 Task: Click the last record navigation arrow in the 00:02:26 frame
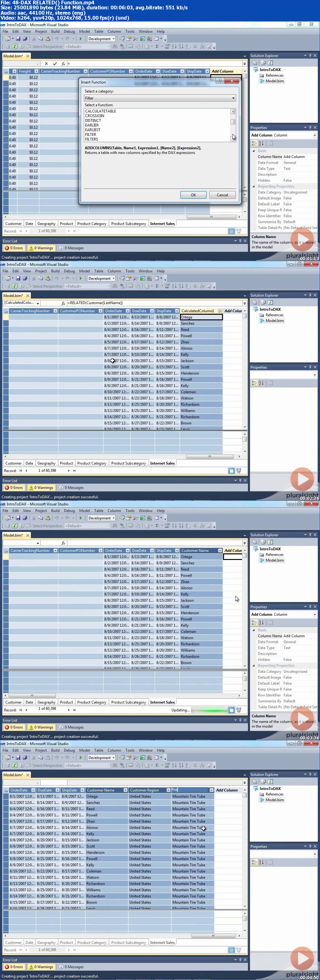tap(74, 471)
